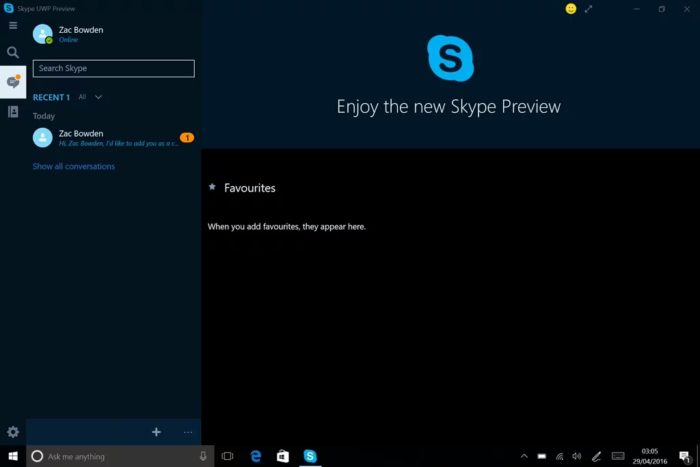Image resolution: width=700 pixels, height=467 pixels.
Task: Click the Cortana microphone icon
Action: click(203, 456)
